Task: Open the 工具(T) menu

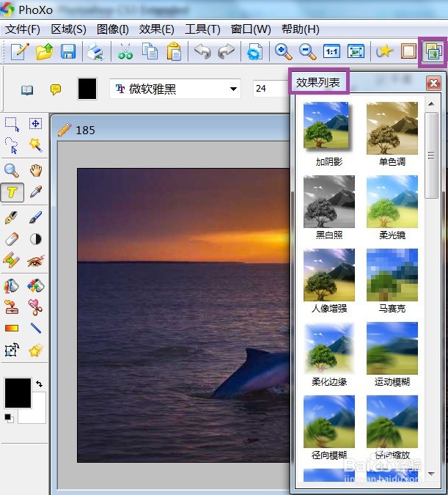Action: [202, 29]
